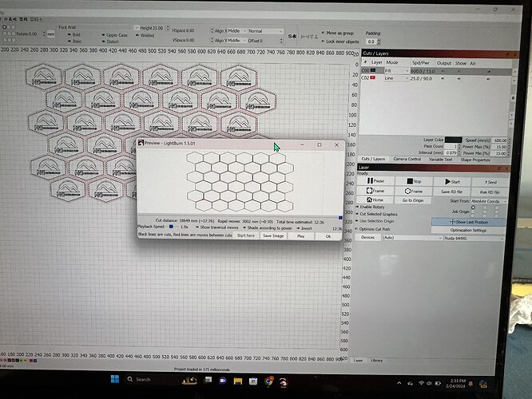Show hidden system tray icons
532x399 pixels.
coord(399,383)
